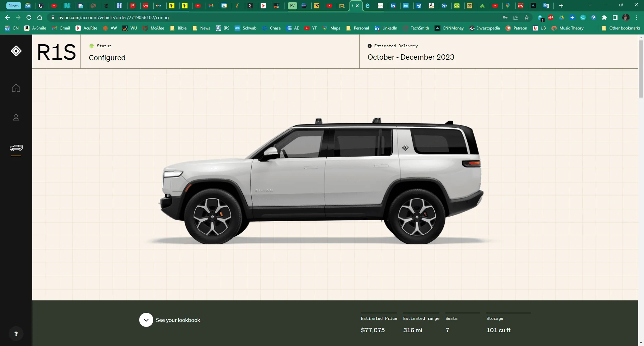Click the Estimated Delivery info icon
644x346 pixels.
tap(370, 46)
